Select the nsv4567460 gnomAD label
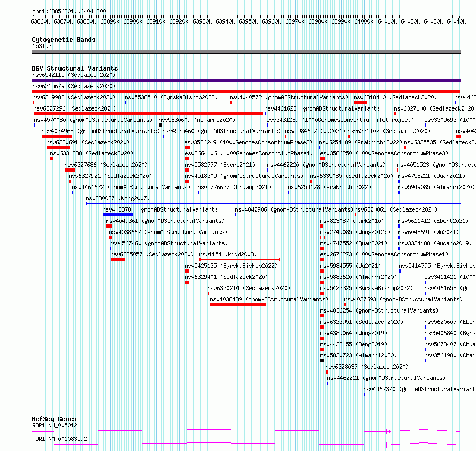This screenshot has height=451, width=476. click(168, 243)
